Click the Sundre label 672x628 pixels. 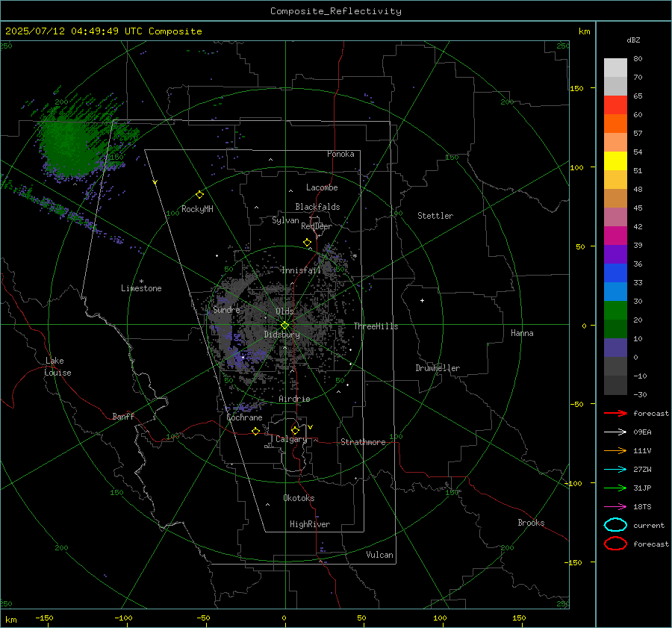(x=226, y=309)
